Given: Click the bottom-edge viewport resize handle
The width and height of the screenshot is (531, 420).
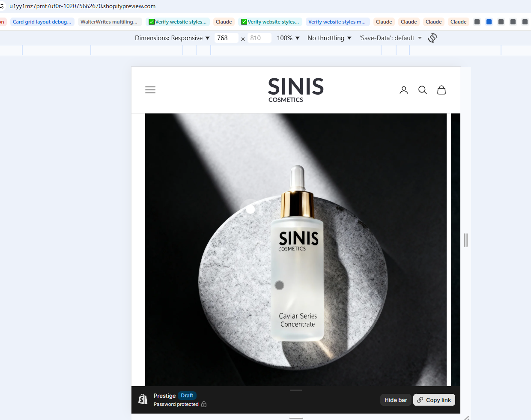Looking at the screenshot, I should (x=296, y=418).
